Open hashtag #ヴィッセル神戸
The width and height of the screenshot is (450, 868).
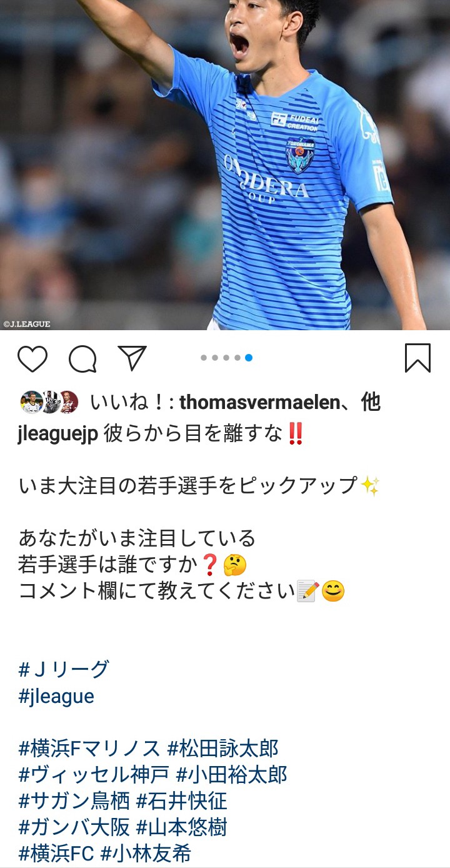tap(94, 775)
